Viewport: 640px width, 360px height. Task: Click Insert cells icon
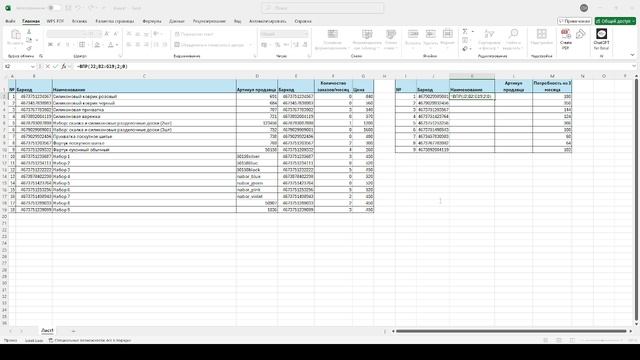click(x=413, y=34)
